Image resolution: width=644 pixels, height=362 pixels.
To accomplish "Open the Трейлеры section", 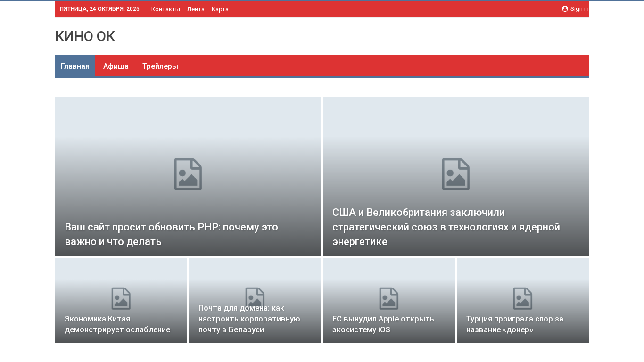I will click(160, 66).
